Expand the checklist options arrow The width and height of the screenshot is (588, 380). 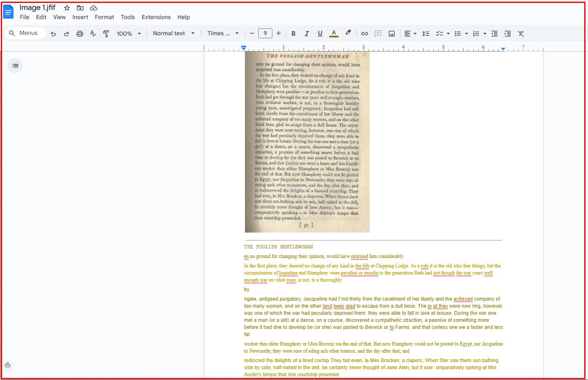click(448, 34)
